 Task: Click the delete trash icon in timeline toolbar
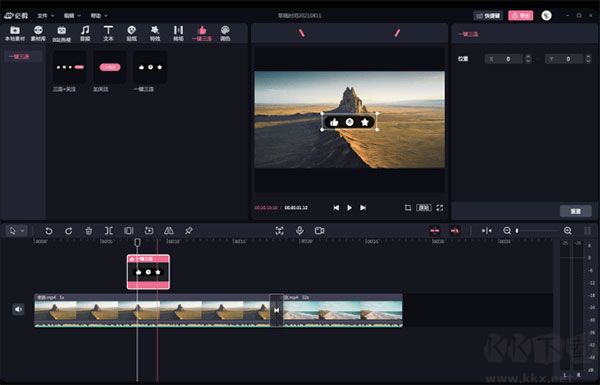pos(88,231)
